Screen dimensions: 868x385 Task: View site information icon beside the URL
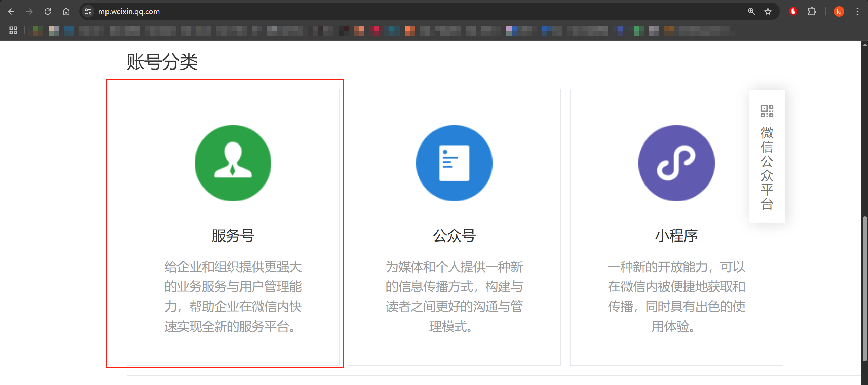click(x=88, y=12)
